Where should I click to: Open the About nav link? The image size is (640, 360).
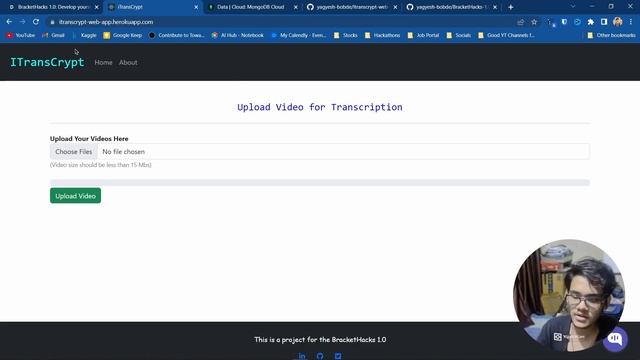click(x=128, y=62)
